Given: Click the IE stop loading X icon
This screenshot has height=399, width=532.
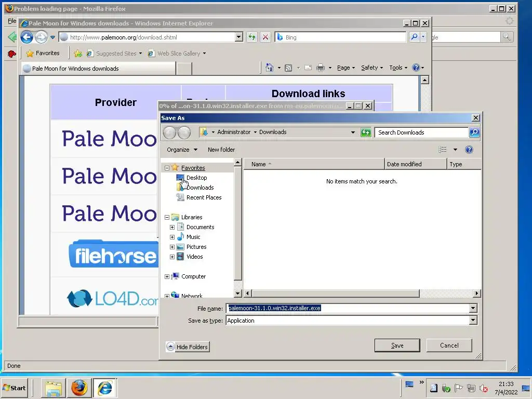Looking at the screenshot, I should click(265, 37).
